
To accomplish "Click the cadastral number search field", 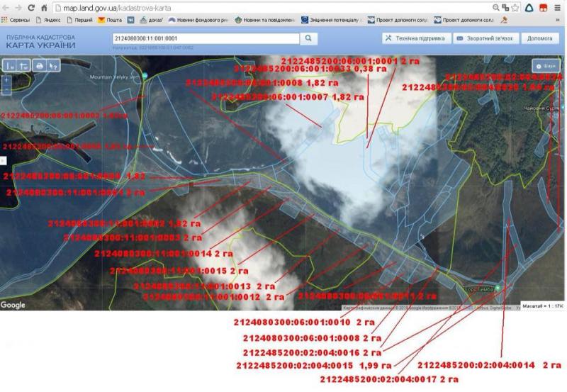I will pyautogui.click(x=206, y=38).
